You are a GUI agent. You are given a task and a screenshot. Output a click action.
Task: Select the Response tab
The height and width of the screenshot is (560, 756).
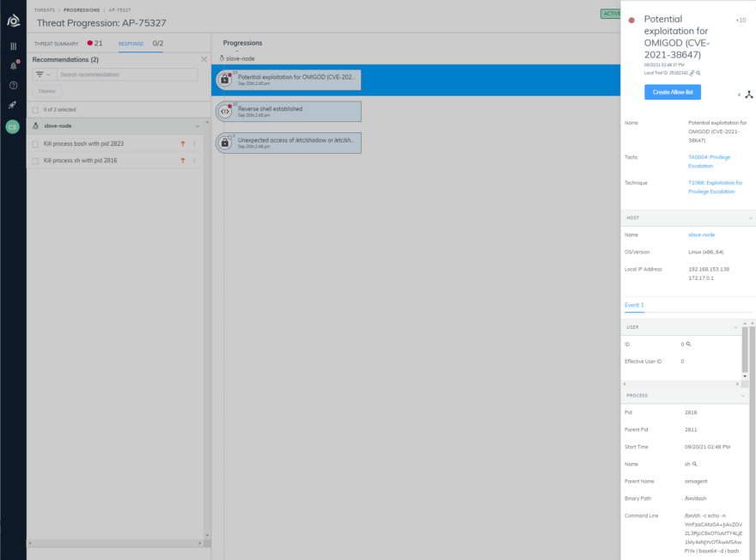click(131, 44)
